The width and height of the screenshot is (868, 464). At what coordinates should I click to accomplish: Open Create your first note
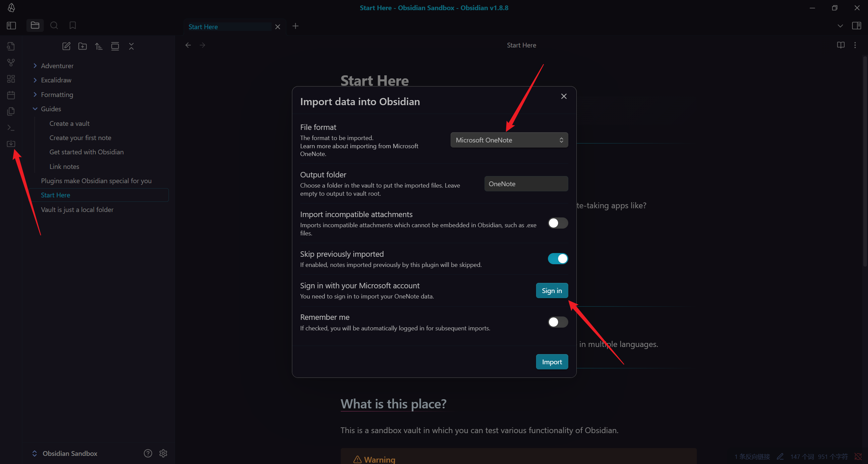click(80, 138)
